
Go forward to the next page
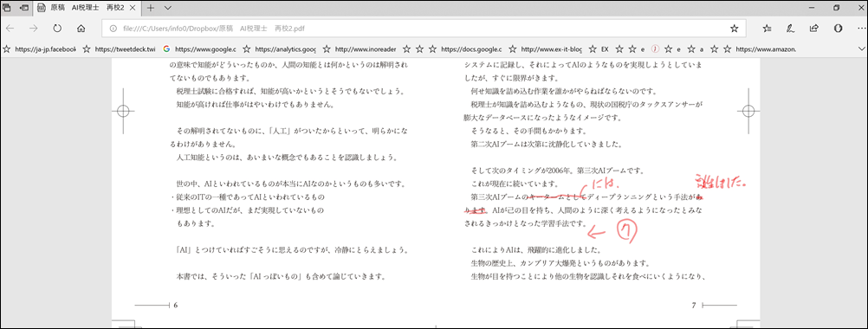pyautogui.click(x=34, y=29)
